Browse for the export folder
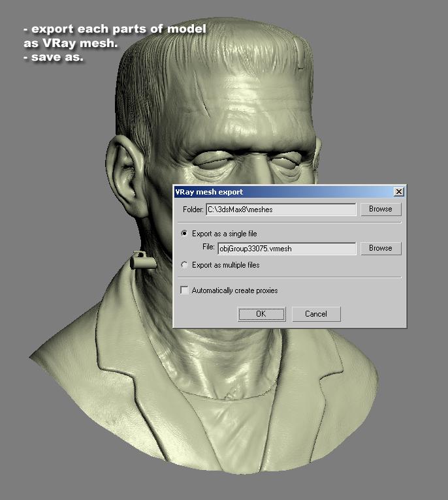This screenshot has height=500, width=448. pyautogui.click(x=381, y=209)
